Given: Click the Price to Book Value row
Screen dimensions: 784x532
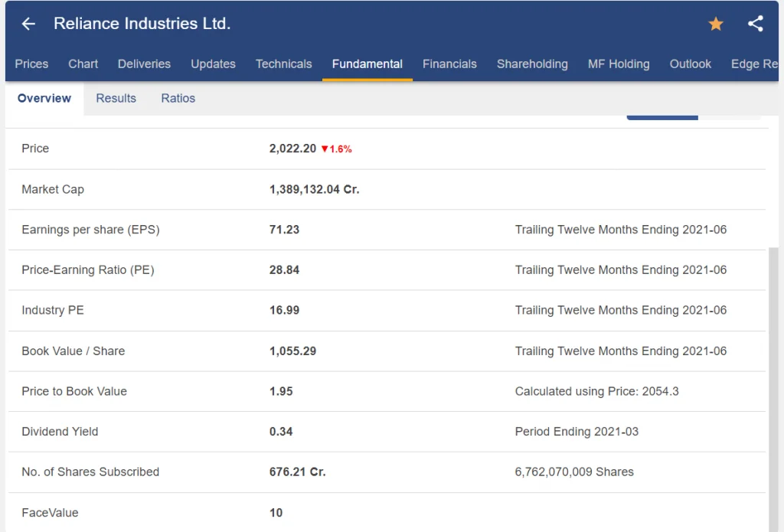Looking at the screenshot, I should point(387,391).
